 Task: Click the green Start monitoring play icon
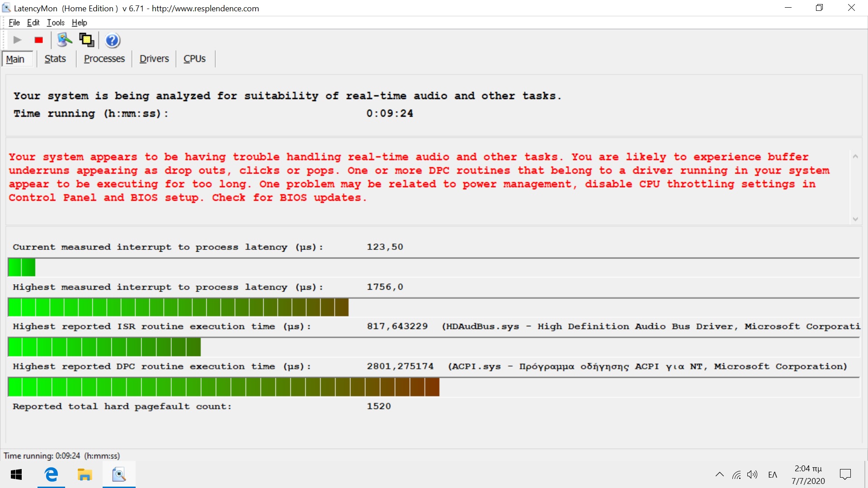(x=17, y=40)
